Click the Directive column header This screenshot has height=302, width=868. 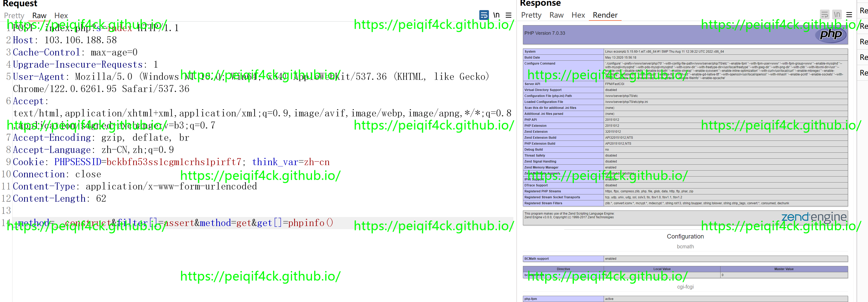click(x=563, y=269)
